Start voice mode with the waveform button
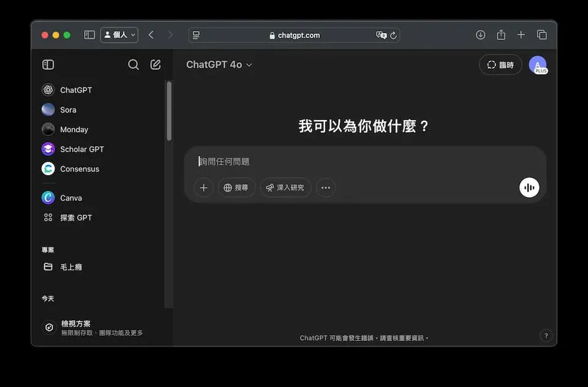 (x=529, y=187)
